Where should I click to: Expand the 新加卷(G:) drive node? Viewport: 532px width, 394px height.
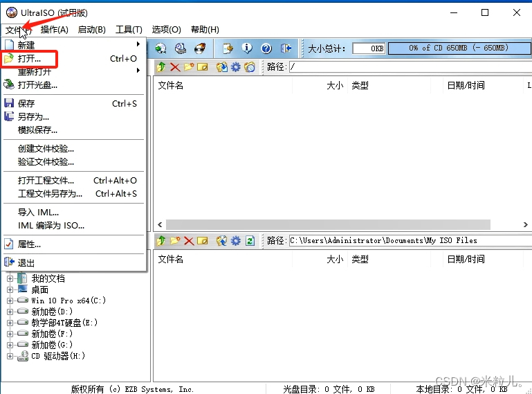click(10, 345)
